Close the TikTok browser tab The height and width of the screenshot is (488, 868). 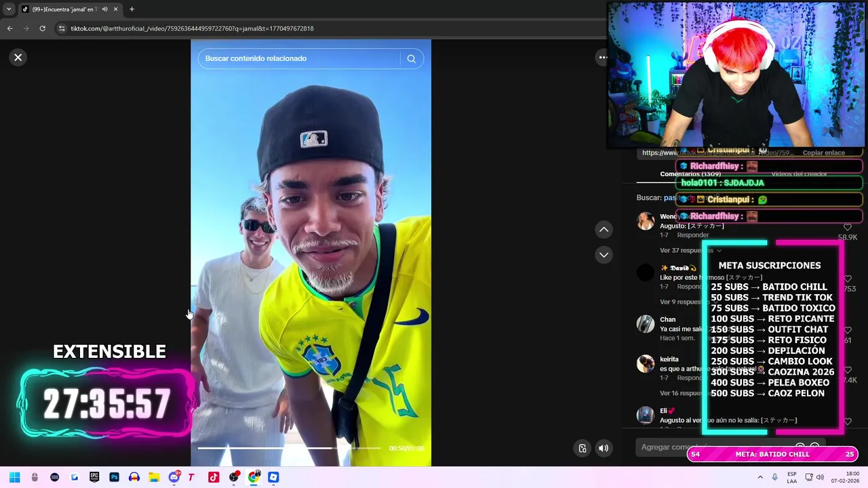pyautogui.click(x=115, y=9)
